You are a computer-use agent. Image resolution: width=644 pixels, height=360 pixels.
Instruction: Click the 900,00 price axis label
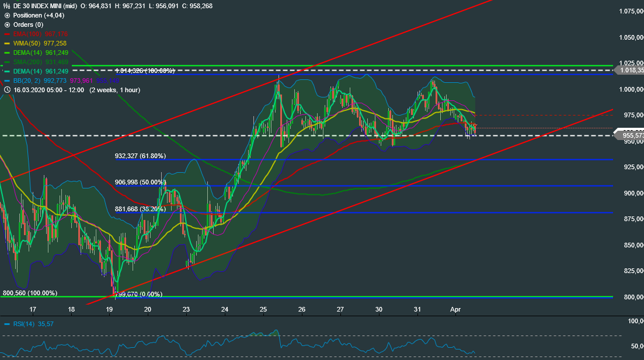(x=633, y=193)
